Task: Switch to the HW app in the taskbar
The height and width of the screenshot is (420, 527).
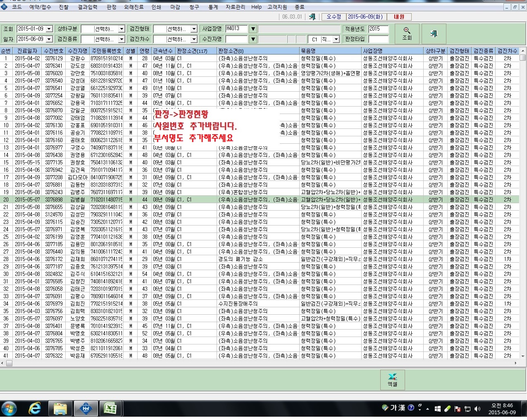Action: (86, 408)
